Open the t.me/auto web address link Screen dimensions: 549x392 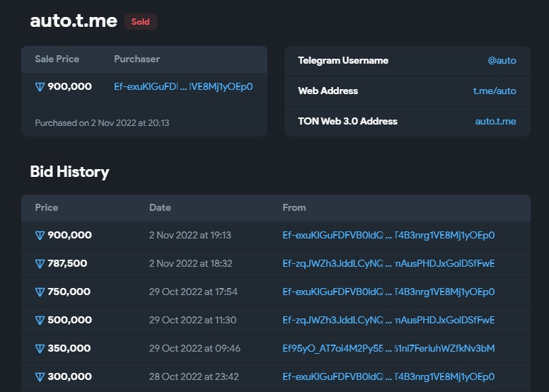point(495,91)
